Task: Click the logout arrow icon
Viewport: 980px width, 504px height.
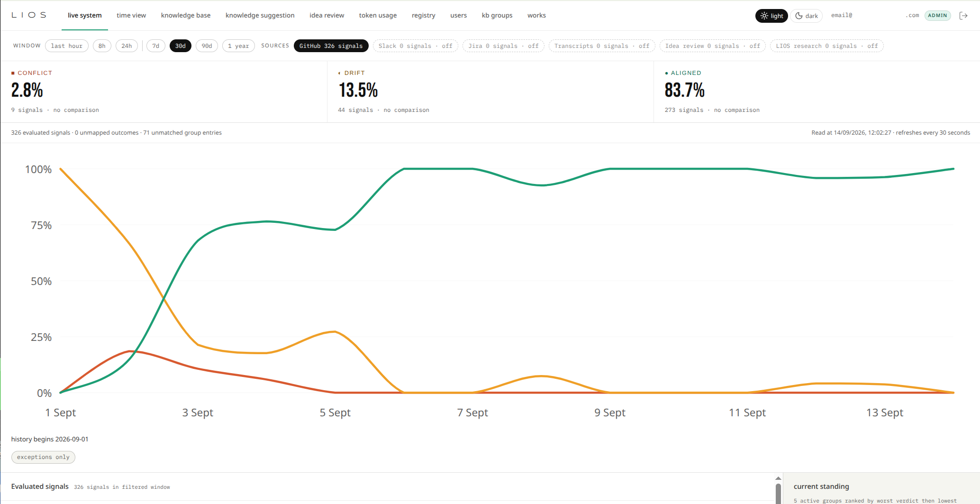Action: point(963,16)
